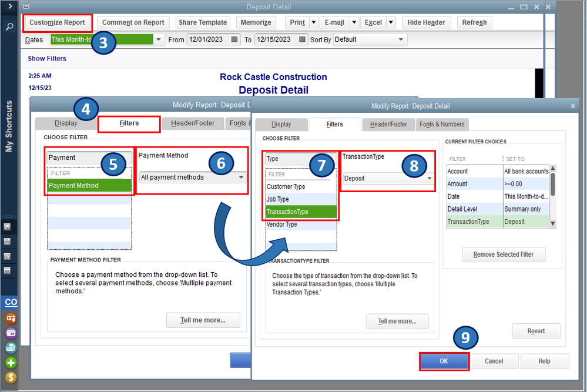Click the green plus sidebar icon
The height and width of the screenshot is (392, 587).
pos(11,363)
